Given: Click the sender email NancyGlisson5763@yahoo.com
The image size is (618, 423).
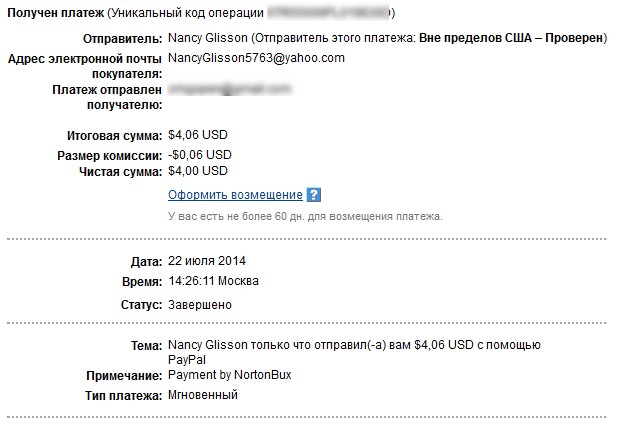Looking at the screenshot, I should point(256,58).
